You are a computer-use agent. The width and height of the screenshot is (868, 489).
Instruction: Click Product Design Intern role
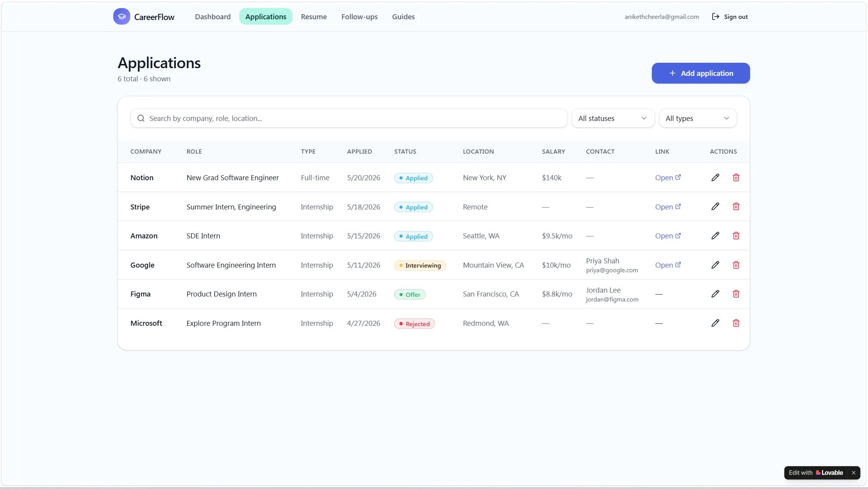(x=222, y=294)
